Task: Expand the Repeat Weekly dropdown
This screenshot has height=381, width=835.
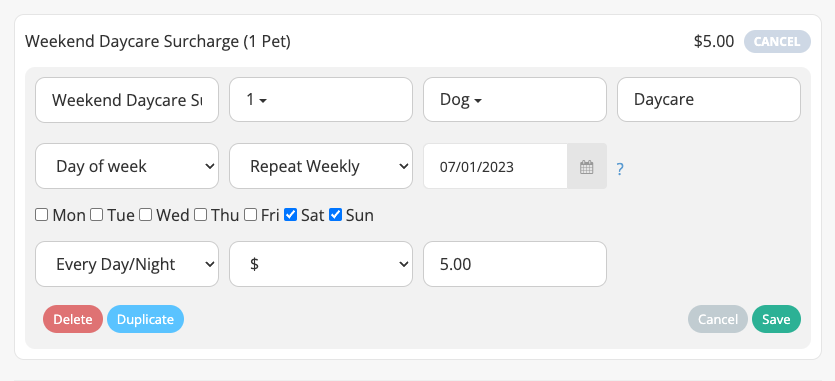Action: (321, 166)
